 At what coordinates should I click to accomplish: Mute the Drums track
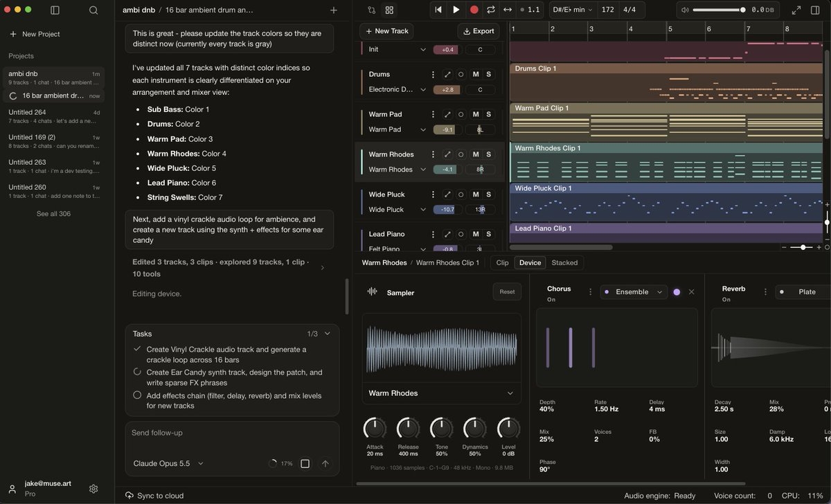[476, 75]
